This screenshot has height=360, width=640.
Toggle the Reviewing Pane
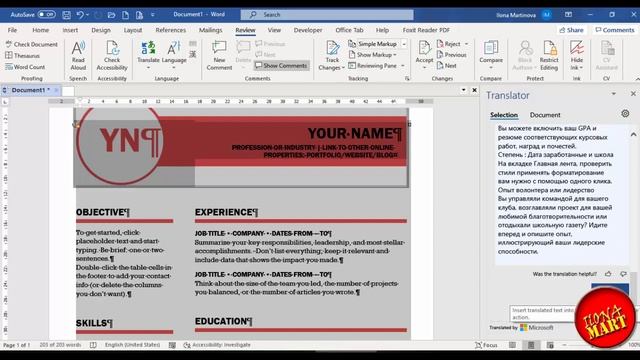pos(373,66)
